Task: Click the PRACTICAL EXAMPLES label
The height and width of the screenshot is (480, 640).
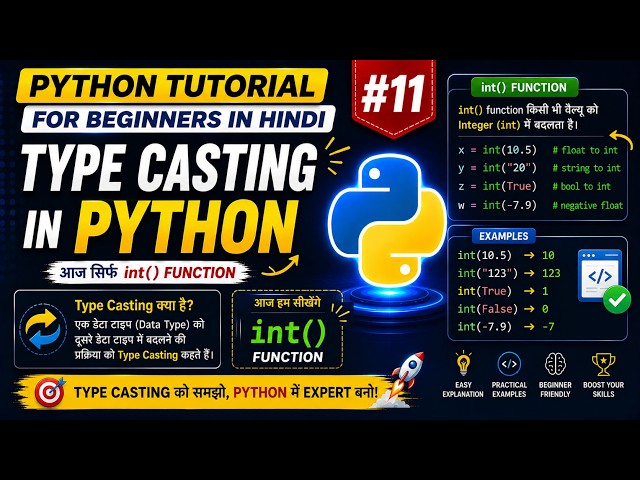Action: click(509, 389)
